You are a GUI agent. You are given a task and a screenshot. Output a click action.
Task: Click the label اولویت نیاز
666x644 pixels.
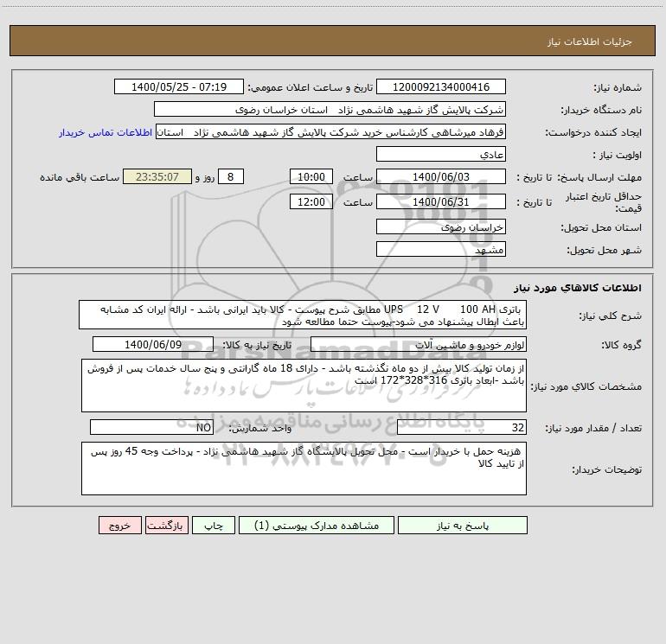click(618, 156)
